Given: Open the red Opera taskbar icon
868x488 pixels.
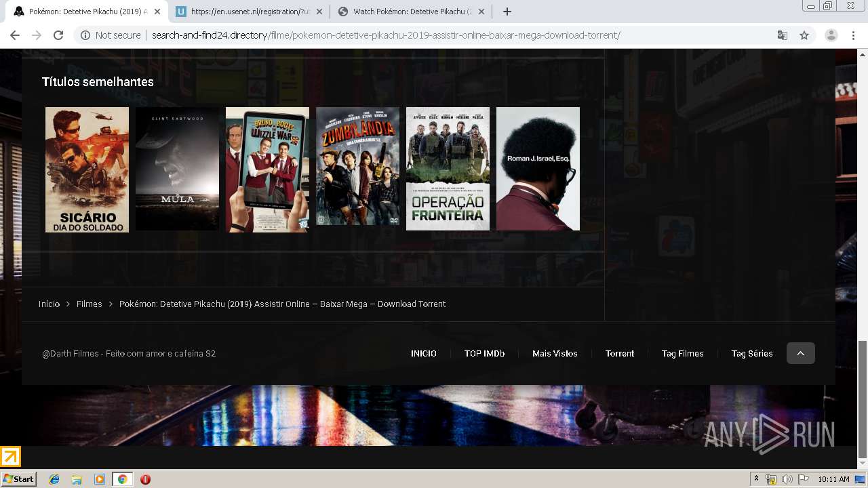Looking at the screenshot, I should coord(145,479).
